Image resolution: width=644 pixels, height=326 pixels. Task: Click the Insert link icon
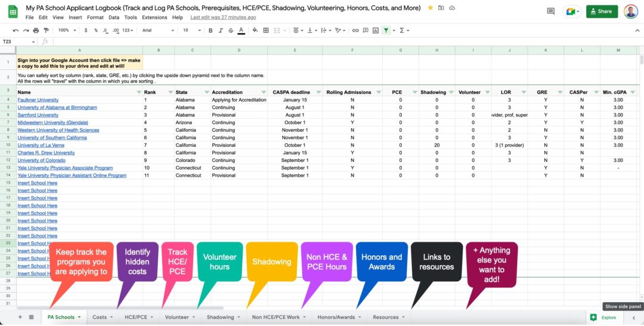tap(356, 30)
